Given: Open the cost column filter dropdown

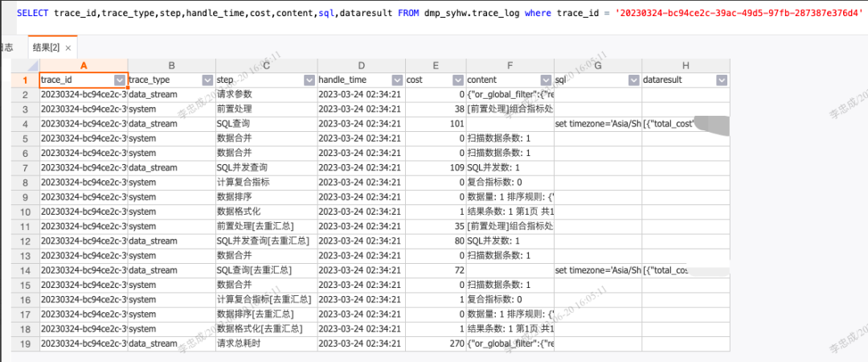Looking at the screenshot, I should pos(458,80).
